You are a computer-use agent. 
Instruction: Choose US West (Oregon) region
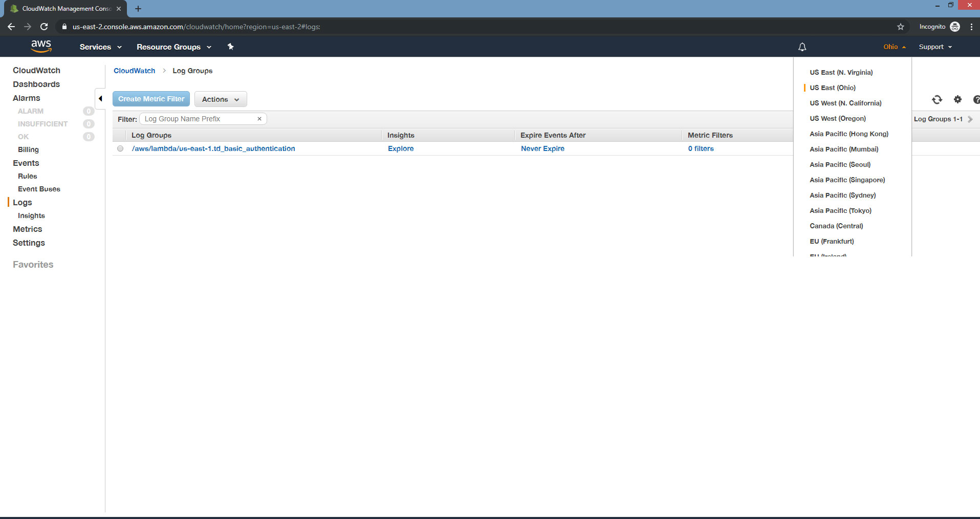[x=838, y=119]
